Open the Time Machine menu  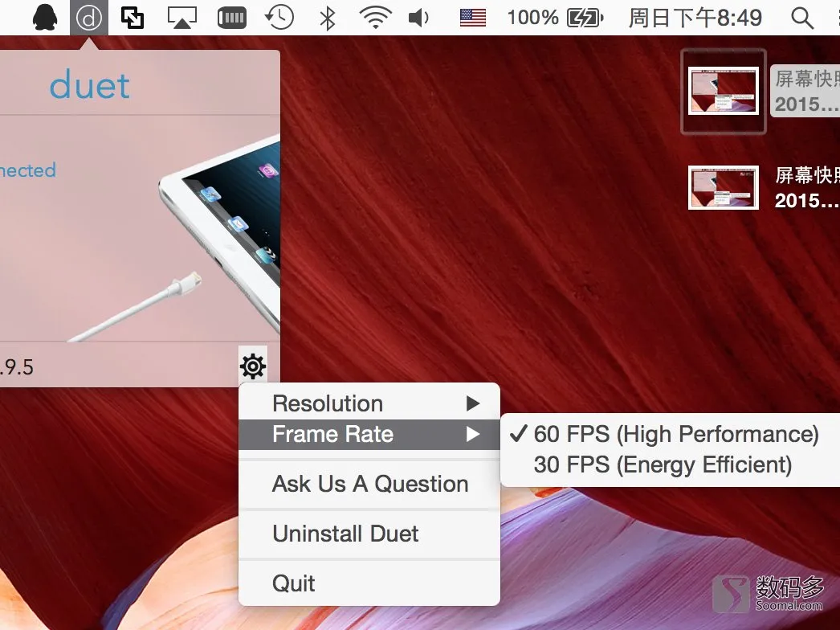[x=279, y=18]
